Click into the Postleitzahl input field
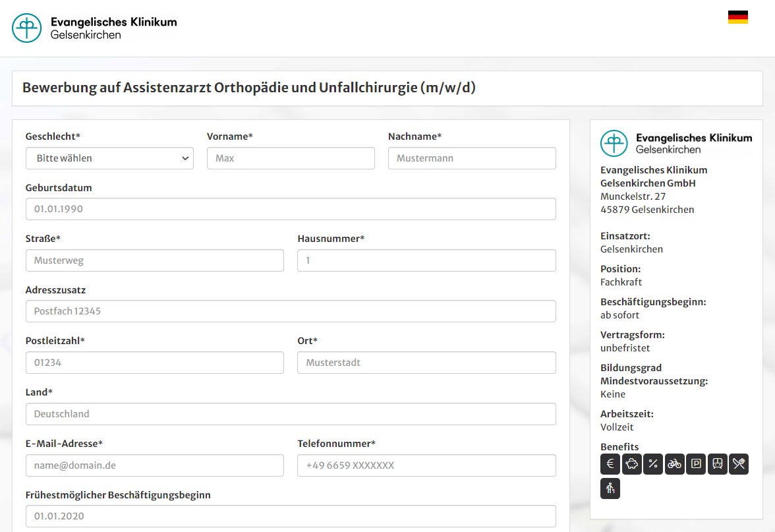This screenshot has height=532, width=775. pyautogui.click(x=154, y=362)
